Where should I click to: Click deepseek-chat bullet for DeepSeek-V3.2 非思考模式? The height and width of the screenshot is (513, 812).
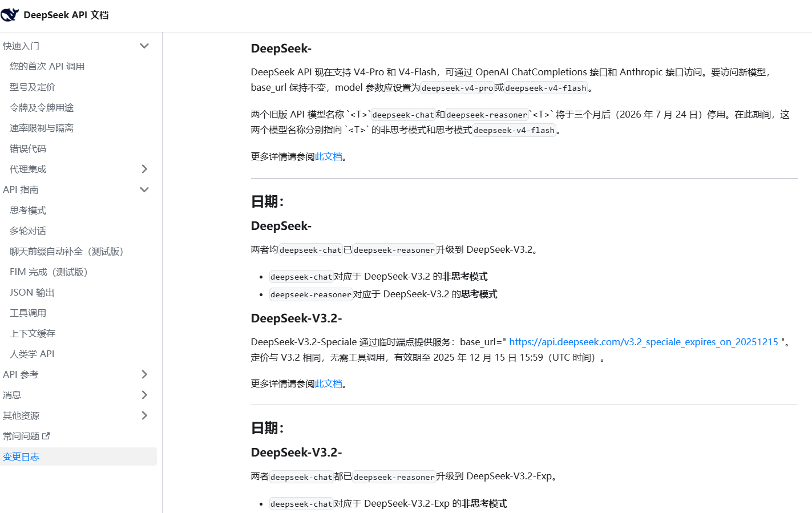click(x=301, y=277)
